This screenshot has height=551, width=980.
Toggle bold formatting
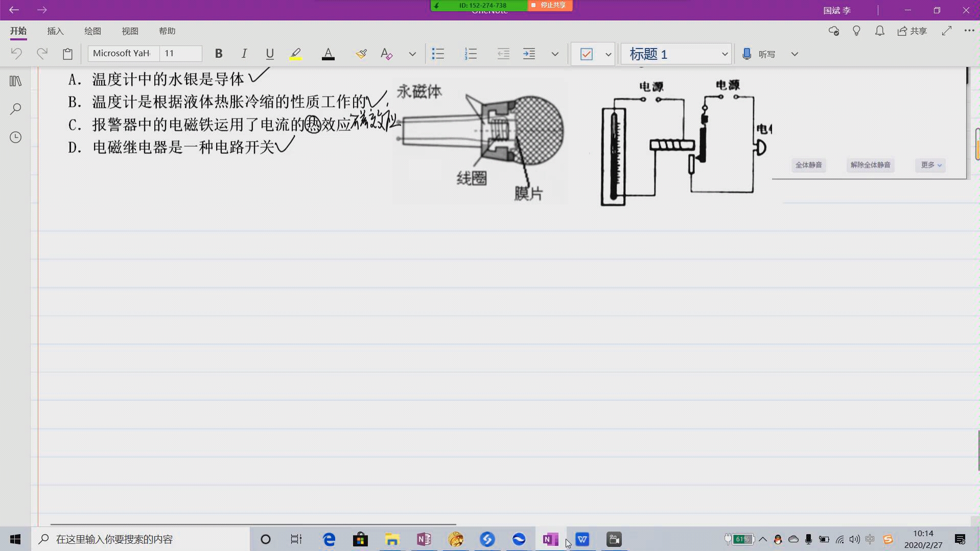coord(219,53)
